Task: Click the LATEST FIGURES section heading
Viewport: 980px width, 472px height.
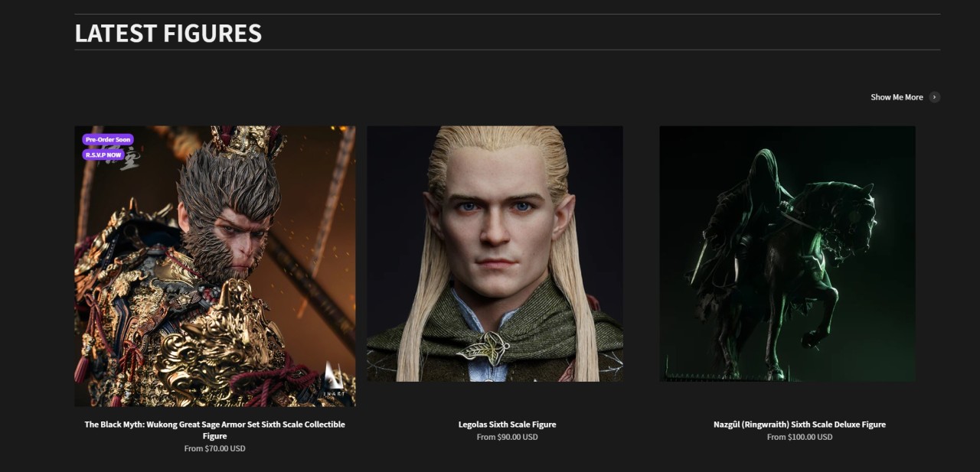Action: (168, 33)
